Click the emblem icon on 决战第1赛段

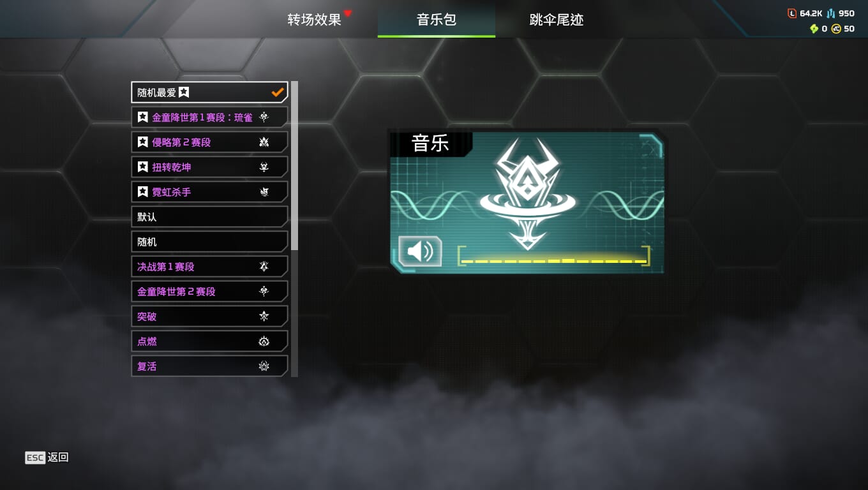pyautogui.click(x=264, y=267)
